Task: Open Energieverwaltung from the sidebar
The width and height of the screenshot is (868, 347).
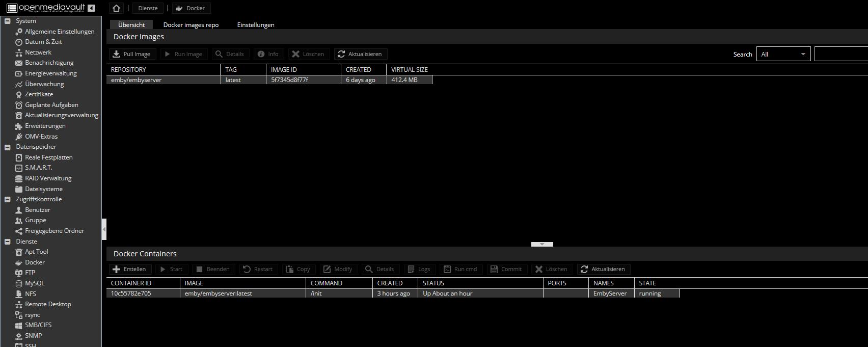Action: coord(51,73)
